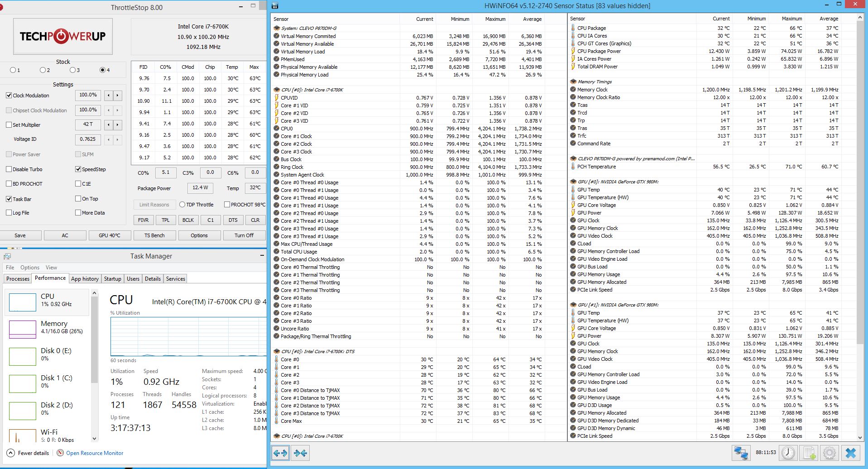Toggle SpeedStep checkbox

click(x=78, y=169)
